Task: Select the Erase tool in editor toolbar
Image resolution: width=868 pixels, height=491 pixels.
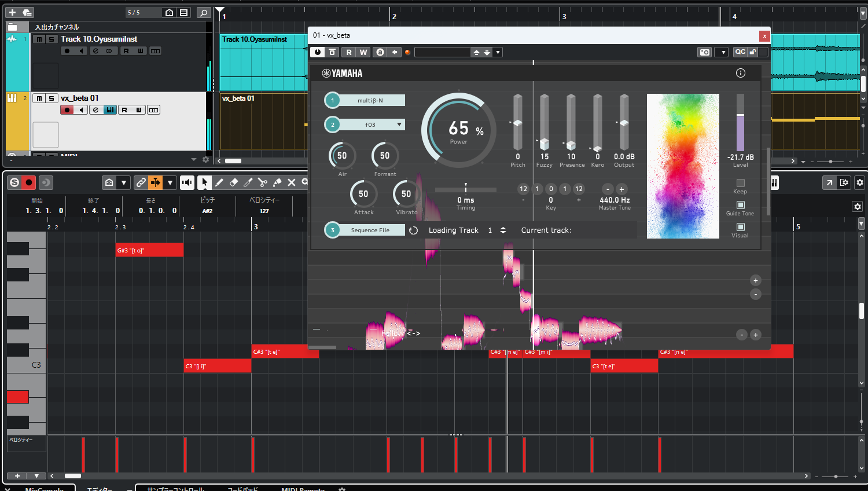Action: (x=233, y=182)
